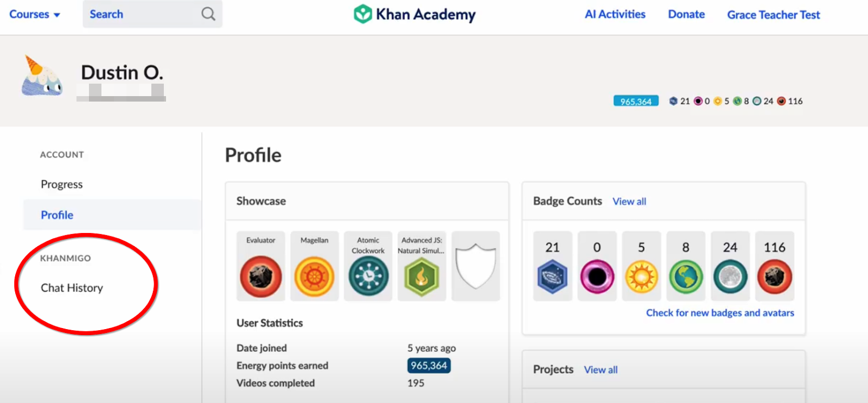
Task: Click the search magnifier icon
Action: coord(208,14)
